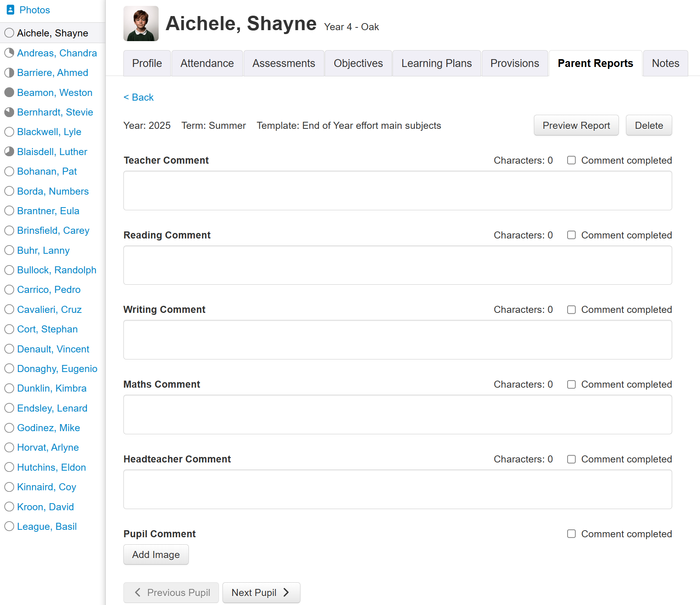Click the Next Pupil chevron arrow
The height and width of the screenshot is (605, 700).
pos(286,592)
